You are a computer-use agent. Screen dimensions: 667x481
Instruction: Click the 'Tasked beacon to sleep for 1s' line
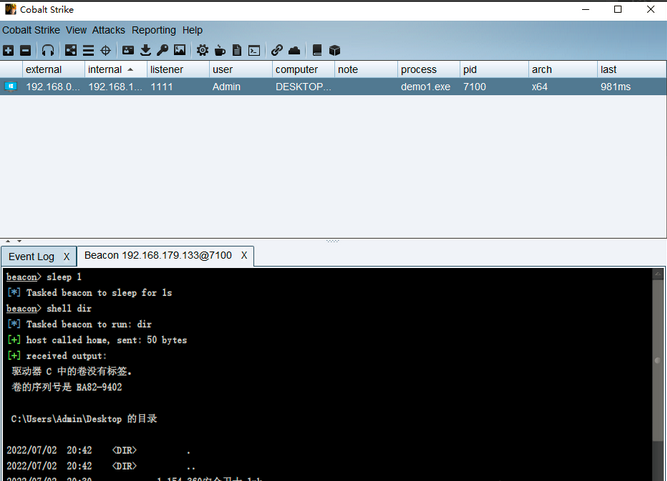(90, 293)
